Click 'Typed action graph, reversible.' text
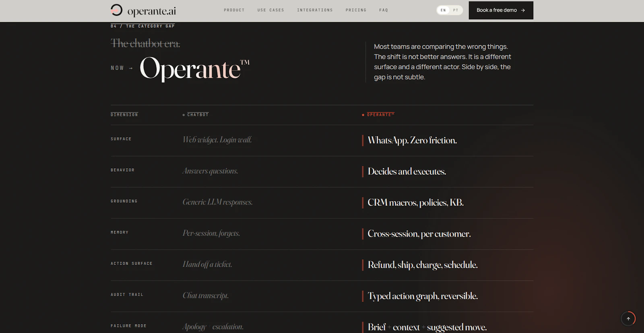 pos(423,296)
